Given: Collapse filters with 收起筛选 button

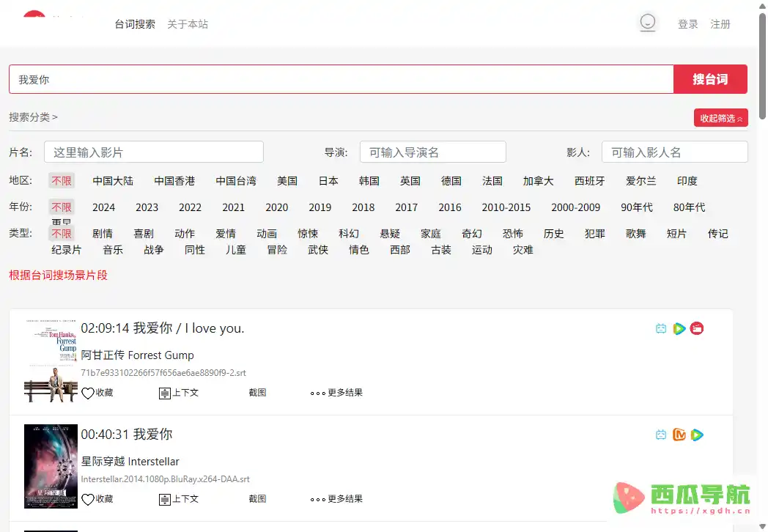Looking at the screenshot, I should point(720,118).
